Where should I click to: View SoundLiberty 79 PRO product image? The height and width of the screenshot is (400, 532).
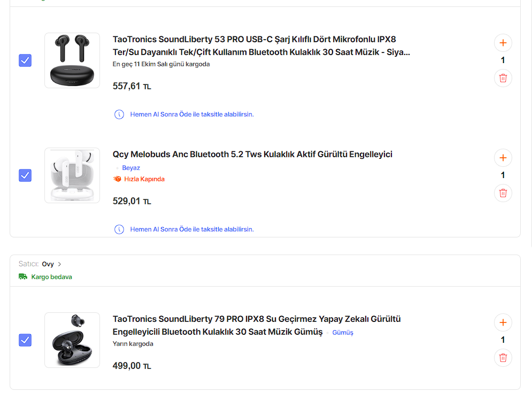(72, 340)
